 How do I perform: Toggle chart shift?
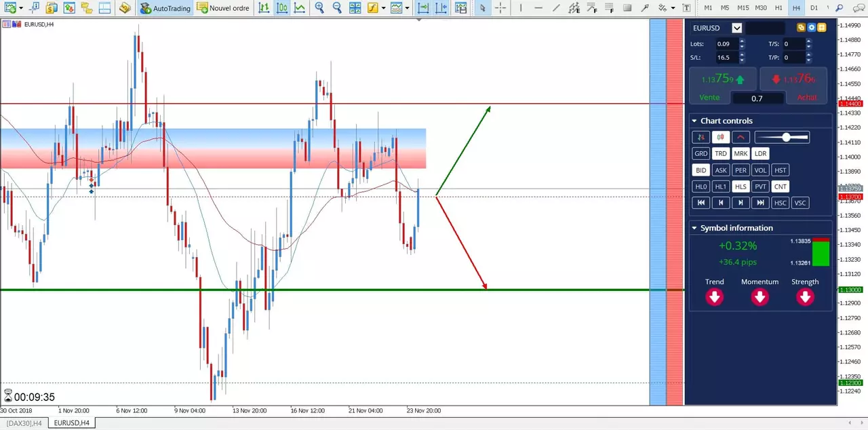point(441,8)
